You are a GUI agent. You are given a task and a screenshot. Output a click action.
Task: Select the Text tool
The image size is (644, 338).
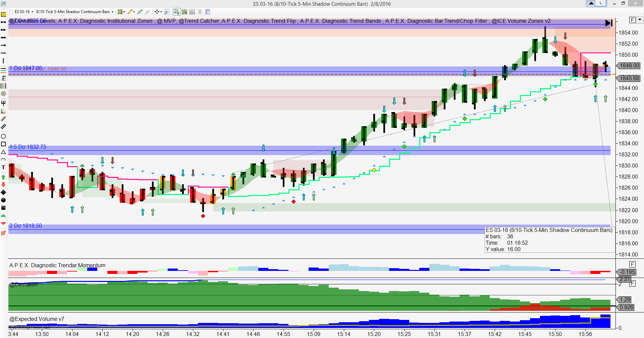click(x=3, y=167)
